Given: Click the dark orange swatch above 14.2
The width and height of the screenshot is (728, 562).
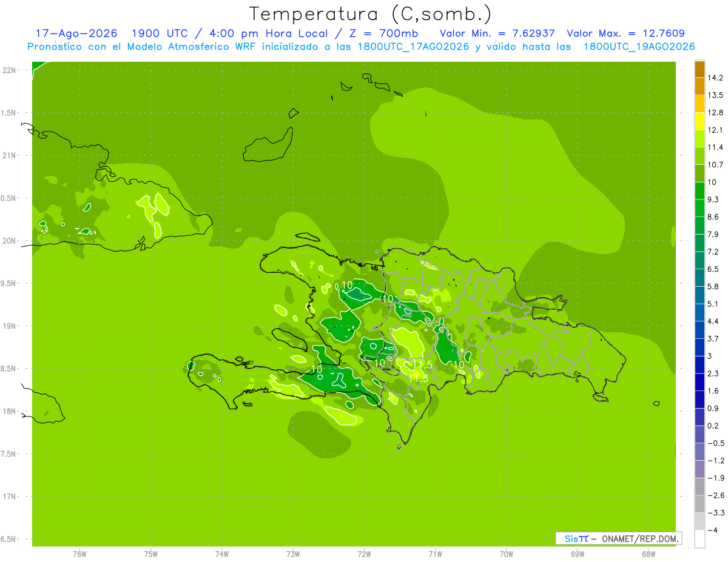Looking at the screenshot, I should [699, 69].
